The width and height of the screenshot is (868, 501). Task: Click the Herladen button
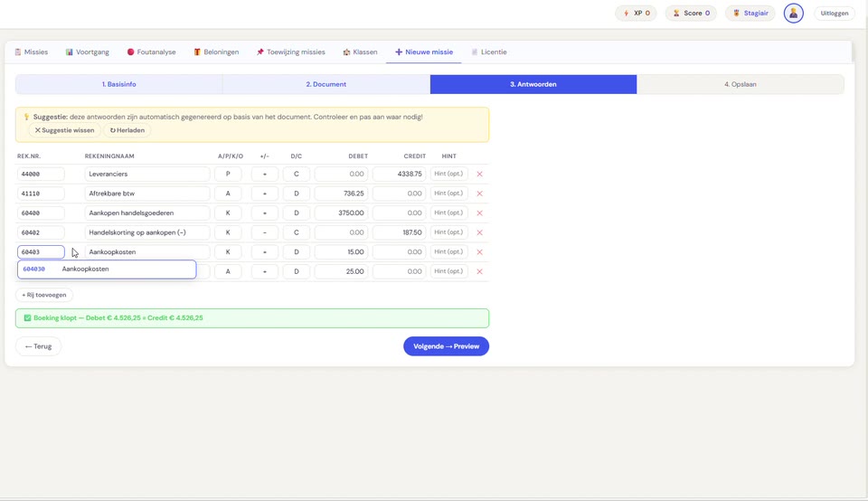pos(127,130)
